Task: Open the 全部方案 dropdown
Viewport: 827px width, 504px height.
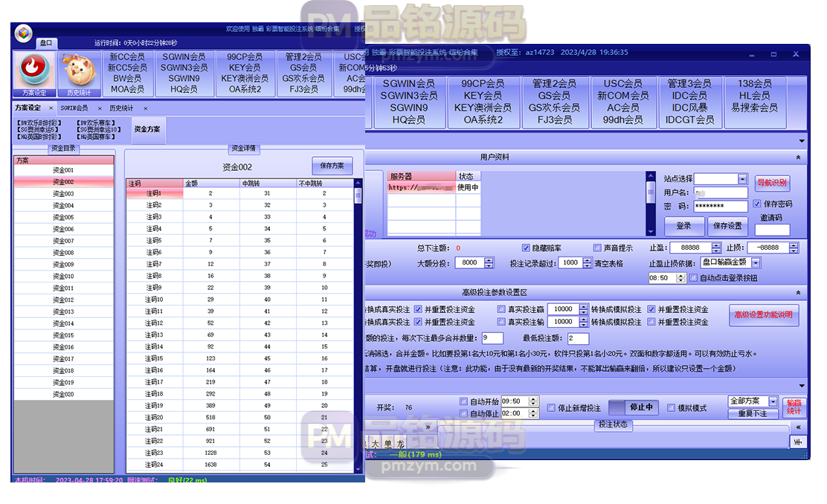Action: coord(773,401)
